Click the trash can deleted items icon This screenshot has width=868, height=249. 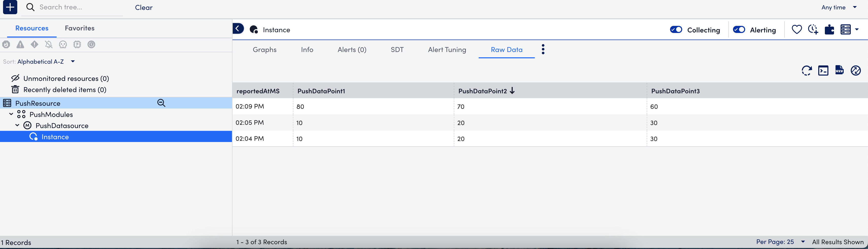click(x=15, y=90)
